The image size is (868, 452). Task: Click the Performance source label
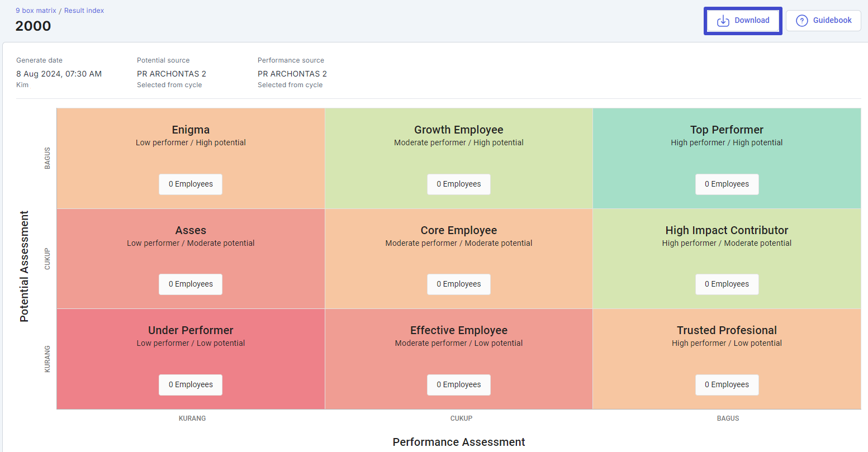click(291, 60)
